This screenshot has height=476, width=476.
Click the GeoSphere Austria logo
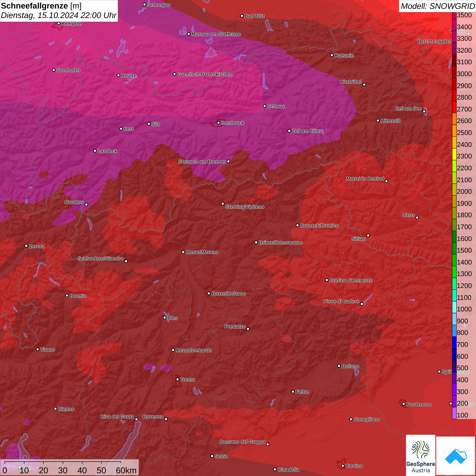(421, 455)
